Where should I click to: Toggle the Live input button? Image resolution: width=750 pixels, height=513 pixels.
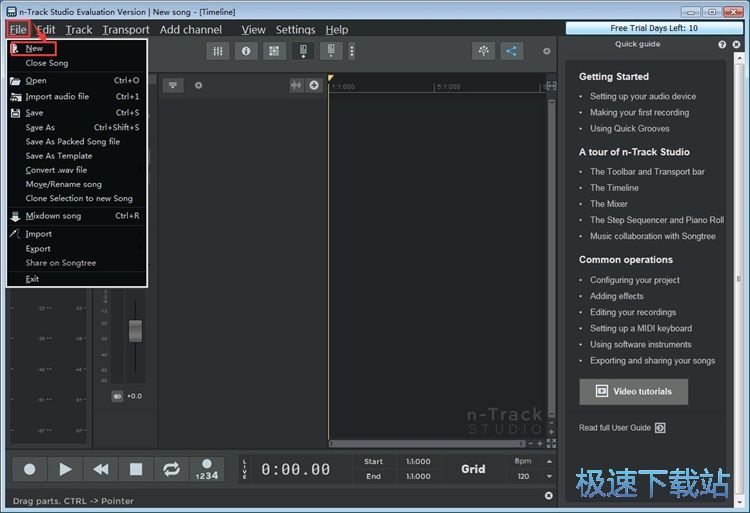point(245,468)
